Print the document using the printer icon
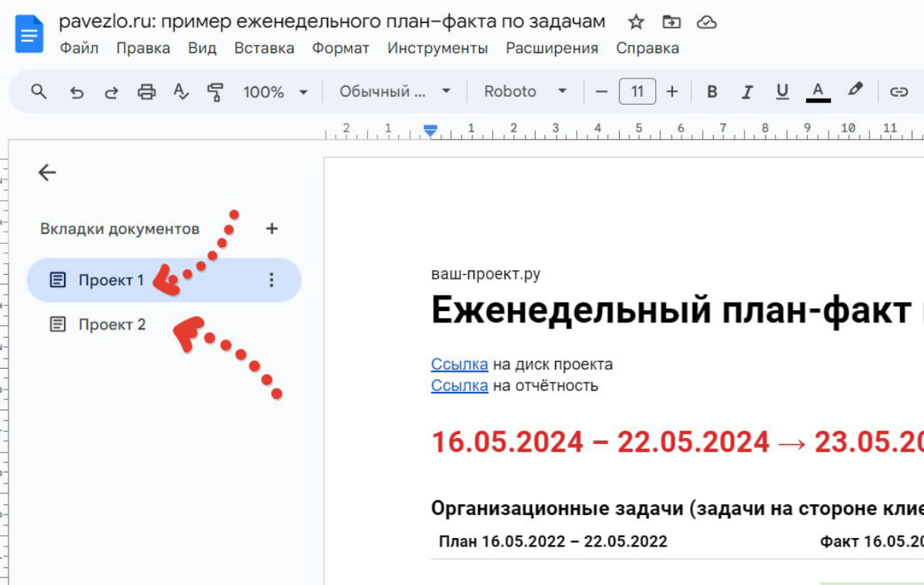 (146, 92)
